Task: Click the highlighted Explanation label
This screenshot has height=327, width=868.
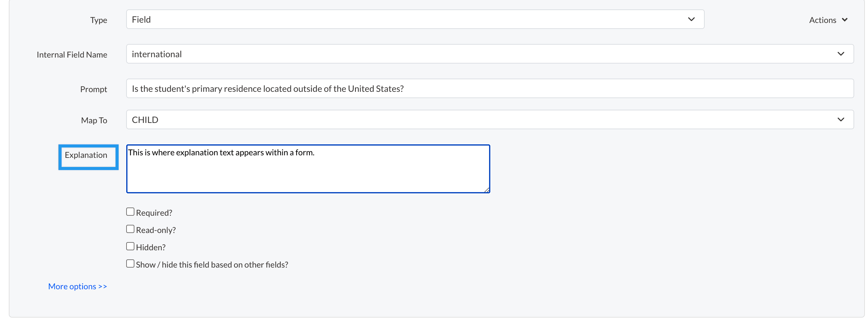Action: (x=86, y=155)
